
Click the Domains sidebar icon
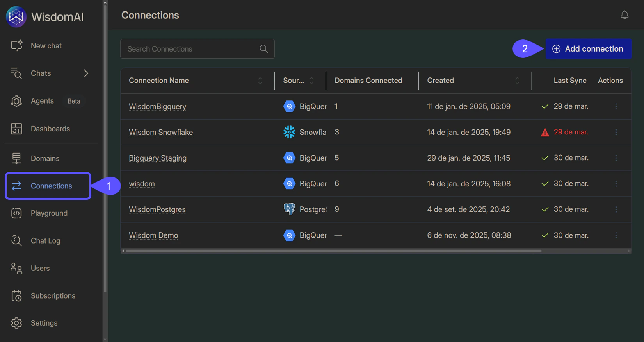[x=16, y=158]
